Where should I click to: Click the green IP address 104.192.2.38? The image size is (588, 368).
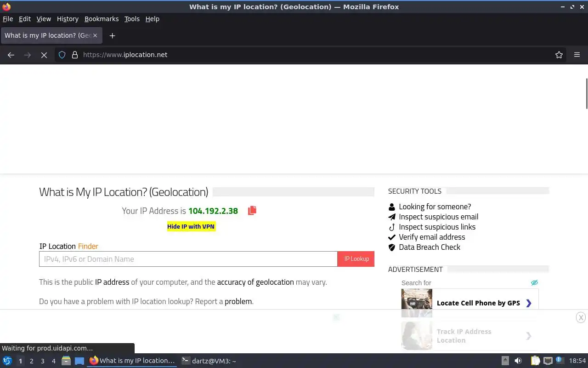(213, 211)
